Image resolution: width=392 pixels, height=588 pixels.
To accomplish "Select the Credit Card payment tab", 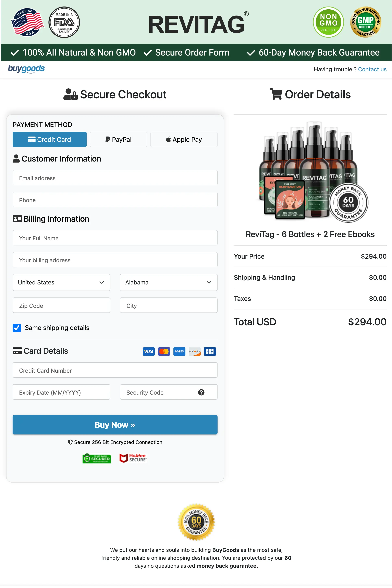I will click(49, 139).
